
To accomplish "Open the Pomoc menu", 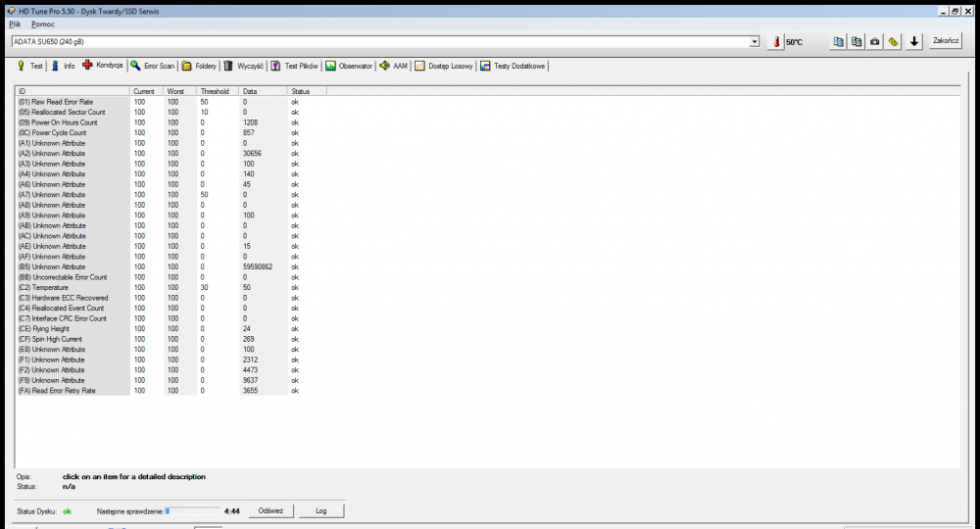I will (x=43, y=23).
